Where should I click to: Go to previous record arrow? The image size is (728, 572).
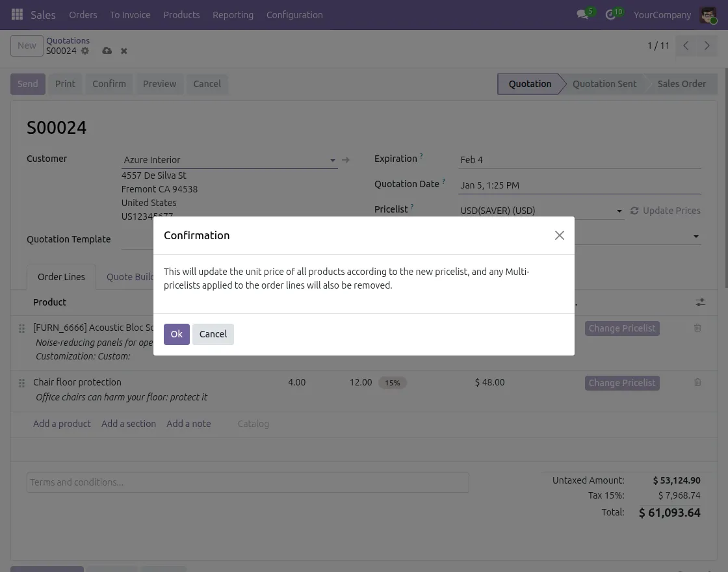pos(686,45)
